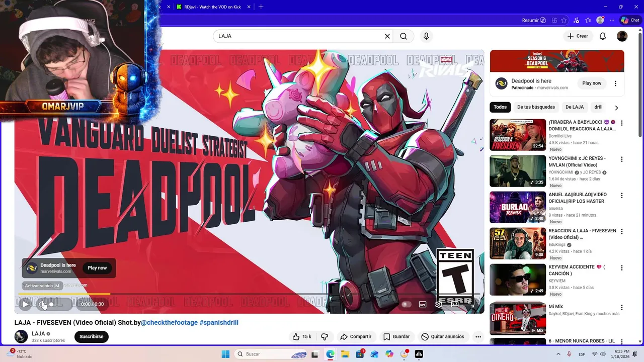Open options for the KEYVIEM ACCIDENTE video
Screen dimensions: 644x362
(622, 268)
